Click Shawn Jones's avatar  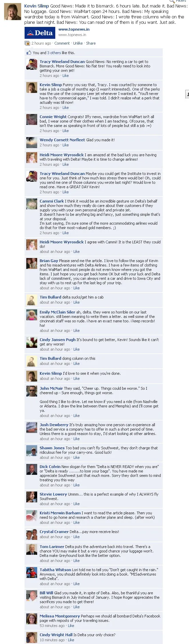click(x=32, y=451)
